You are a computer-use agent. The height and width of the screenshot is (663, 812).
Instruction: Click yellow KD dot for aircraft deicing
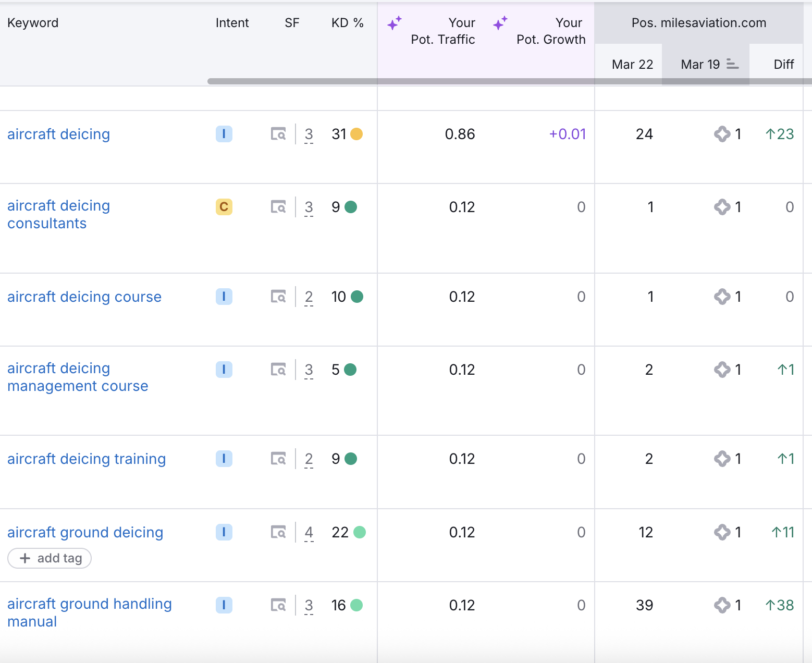coord(356,134)
